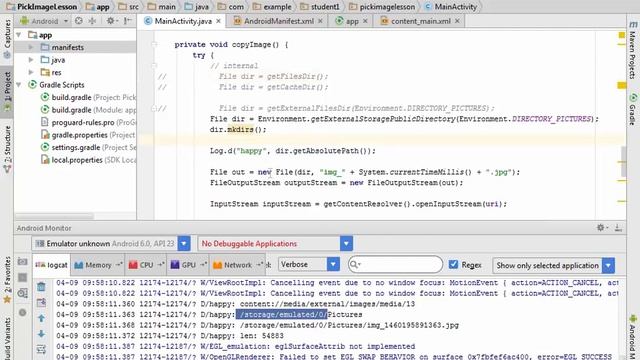Select the CPU monitor tab
The width and height of the screenshot is (640, 360).
(146, 265)
